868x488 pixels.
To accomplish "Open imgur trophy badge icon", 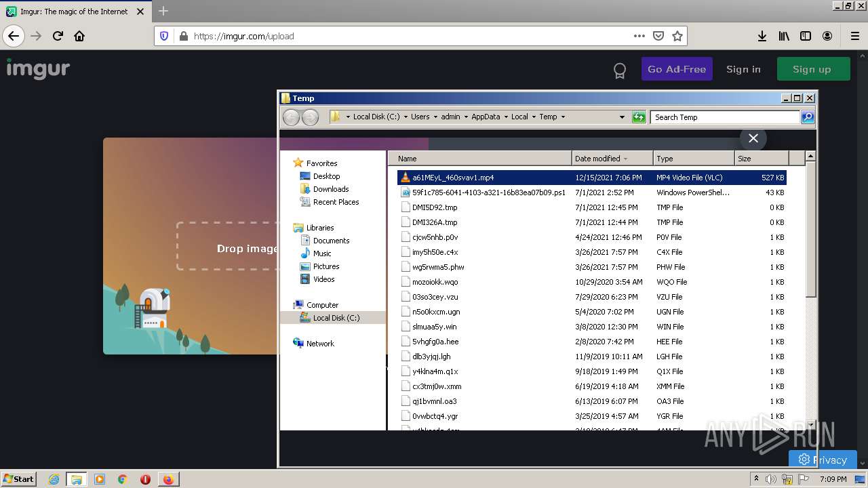I will (x=619, y=70).
